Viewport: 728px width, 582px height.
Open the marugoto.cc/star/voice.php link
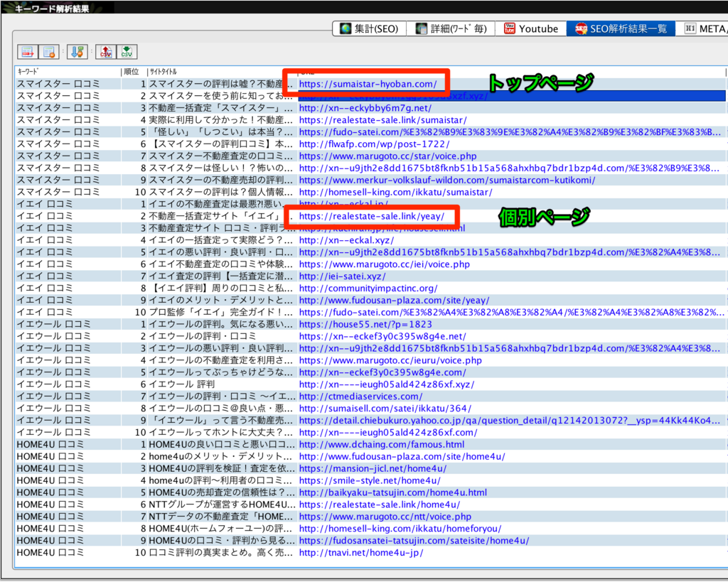tap(387, 156)
